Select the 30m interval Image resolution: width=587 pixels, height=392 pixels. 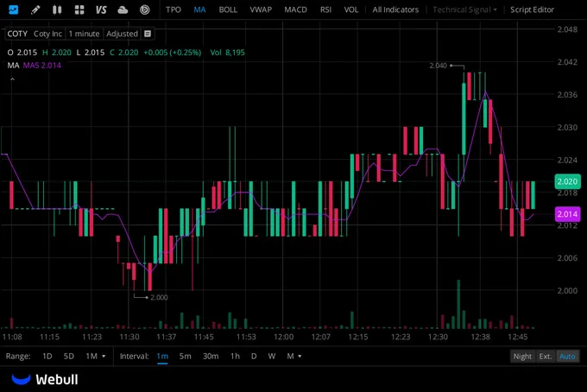click(x=211, y=356)
